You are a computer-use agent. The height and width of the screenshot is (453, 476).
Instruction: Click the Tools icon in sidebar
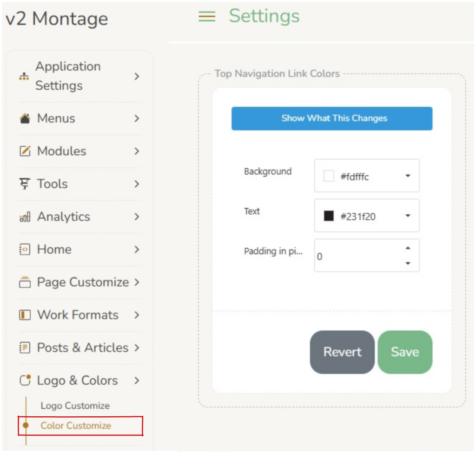24,184
